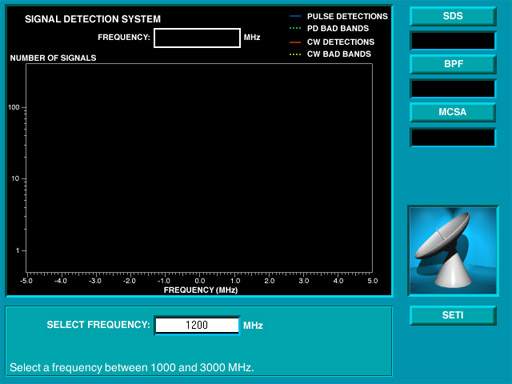The image size is (512, 384).
Task: Click the green PD Bad Bands legend dots
Action: coord(295,28)
